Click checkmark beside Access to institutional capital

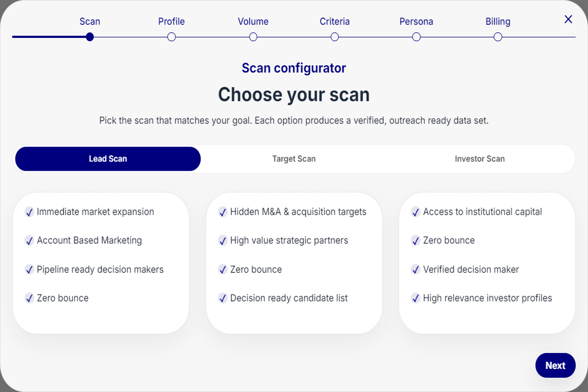coord(416,212)
